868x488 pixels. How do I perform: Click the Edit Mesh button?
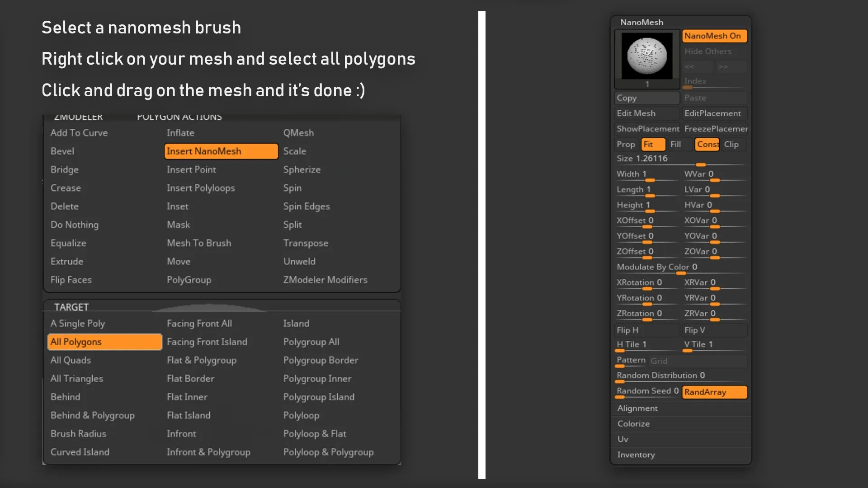(646, 113)
